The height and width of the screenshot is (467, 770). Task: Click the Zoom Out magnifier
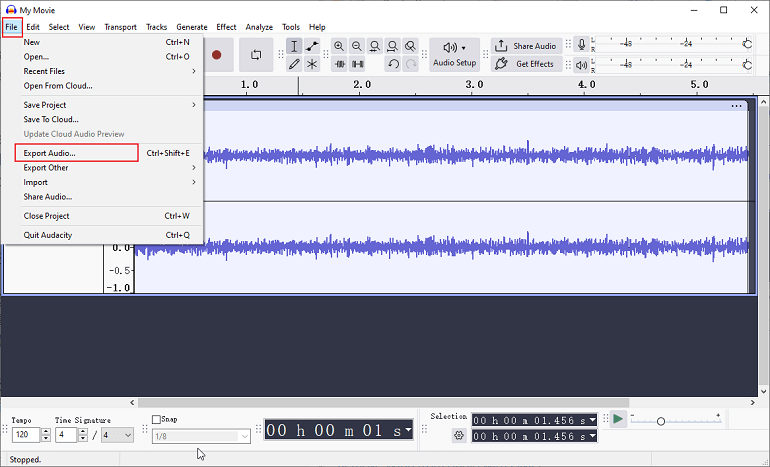357,46
